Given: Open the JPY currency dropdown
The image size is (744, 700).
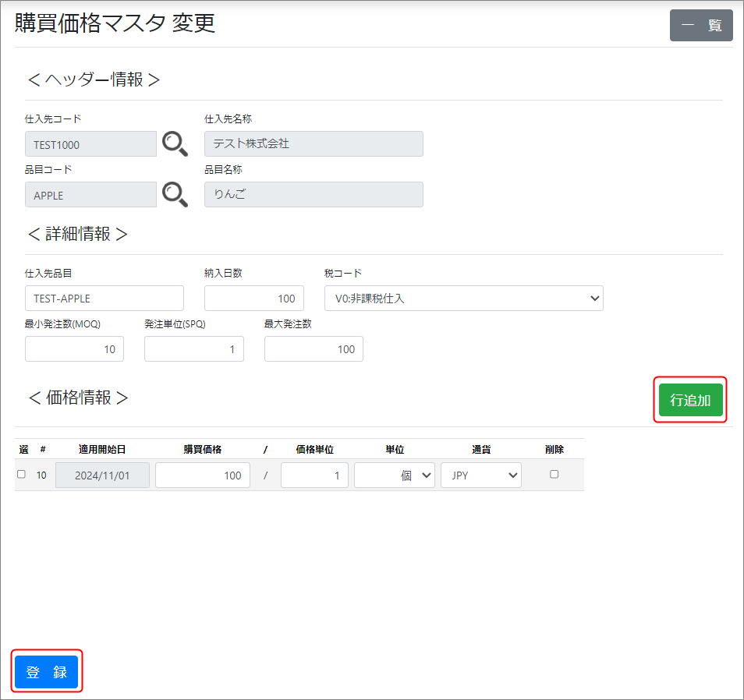Looking at the screenshot, I should pyautogui.click(x=480, y=475).
